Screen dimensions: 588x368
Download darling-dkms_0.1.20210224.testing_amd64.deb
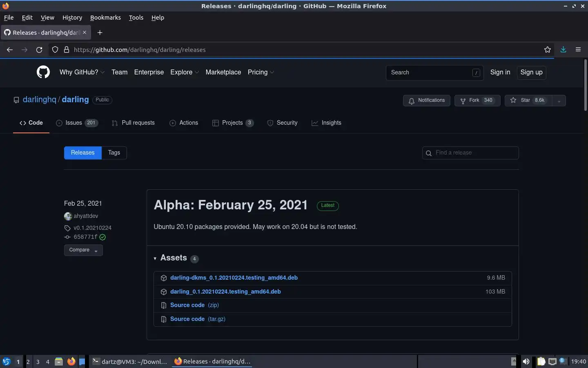pyautogui.click(x=234, y=278)
